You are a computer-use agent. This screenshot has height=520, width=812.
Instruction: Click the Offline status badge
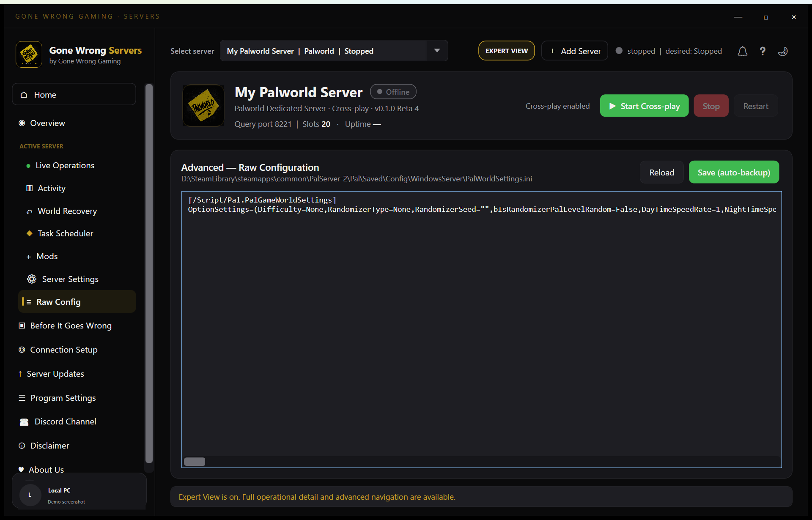[393, 92]
